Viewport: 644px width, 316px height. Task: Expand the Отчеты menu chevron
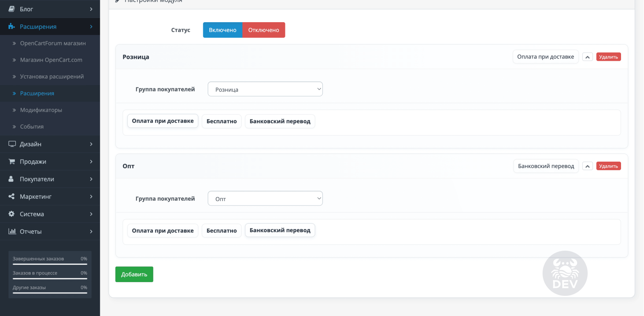(91, 231)
